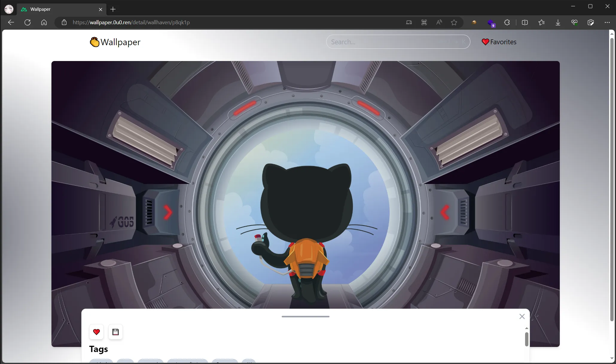Click the floppy disk save icon
The image size is (616, 364).
115,332
